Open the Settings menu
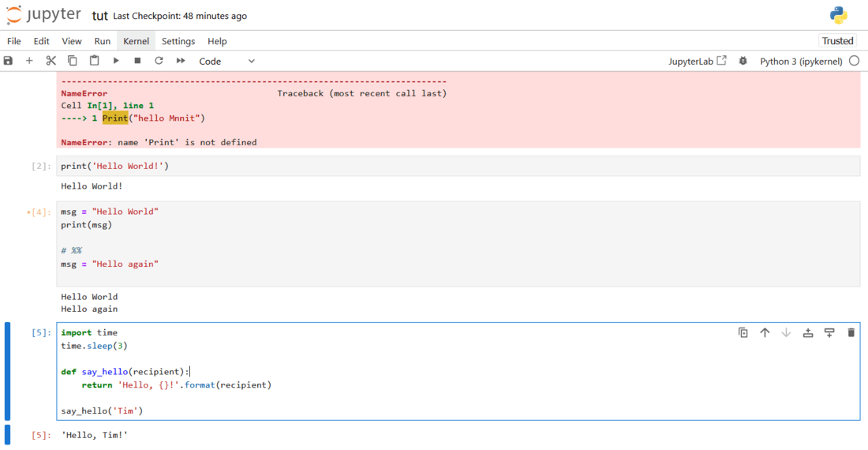Screen dimensions: 868x450 click(x=178, y=41)
